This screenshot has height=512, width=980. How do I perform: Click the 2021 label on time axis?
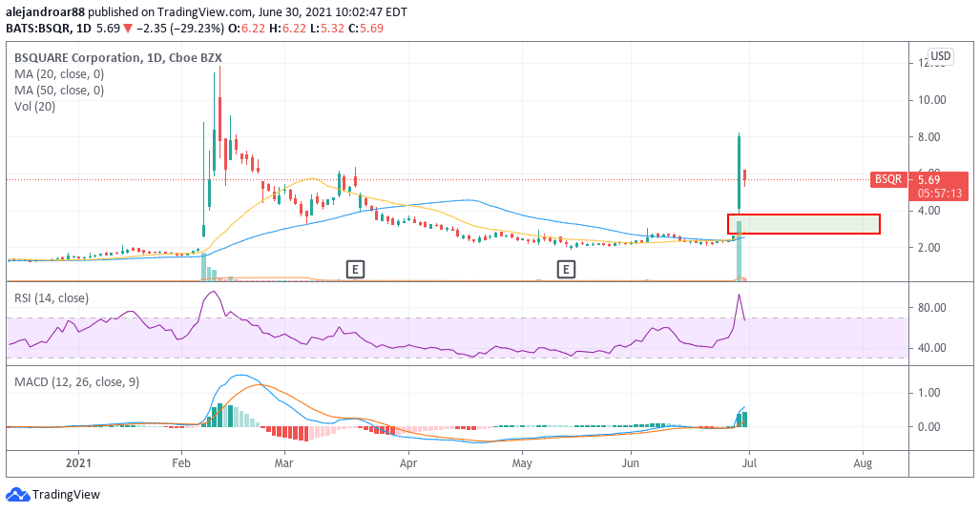tap(79, 463)
